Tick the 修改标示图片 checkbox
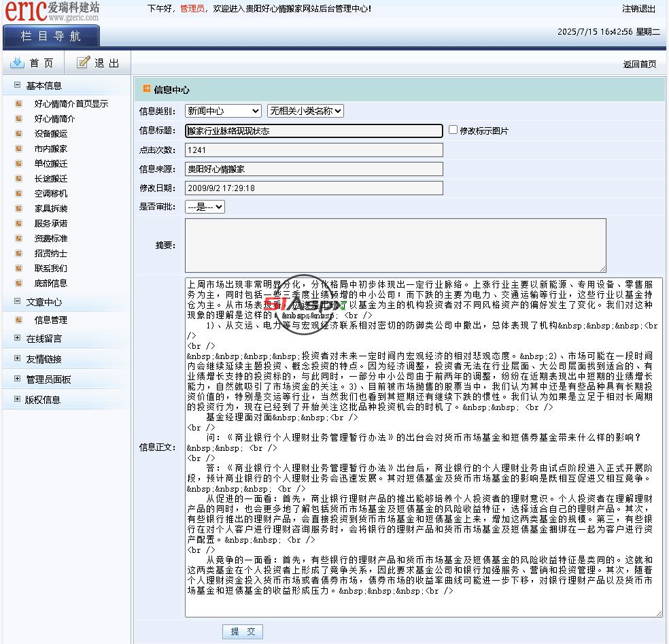Viewport: 669px width, 644px height. coord(453,130)
